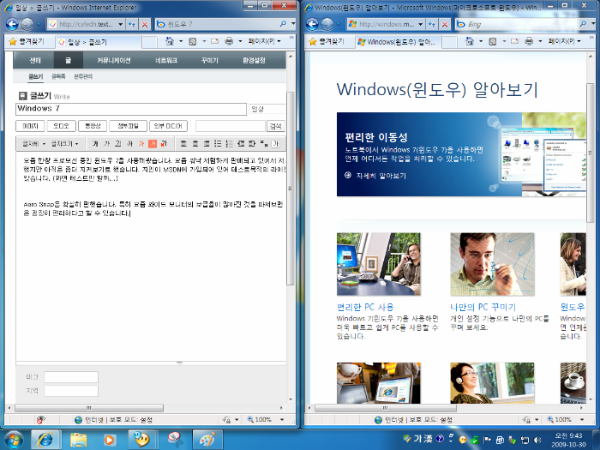Clear text formatting with red X icon
The width and height of the screenshot is (600, 450).
point(164,143)
